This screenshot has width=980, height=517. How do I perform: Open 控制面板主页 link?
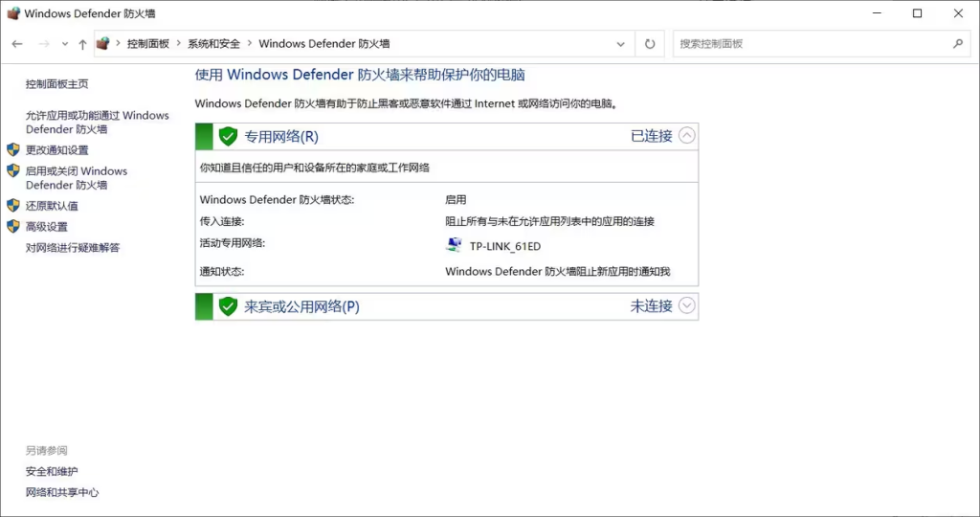click(x=56, y=83)
